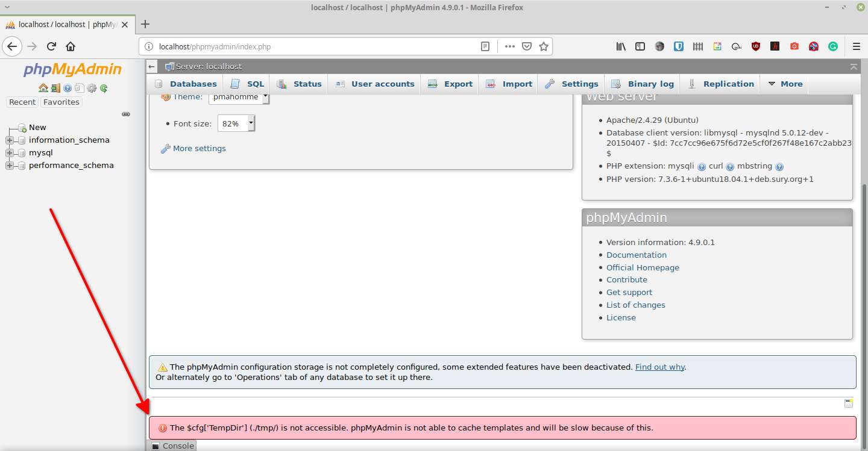Image resolution: width=868 pixels, height=451 pixels.
Task: Click the More settings link
Action: [200, 149]
